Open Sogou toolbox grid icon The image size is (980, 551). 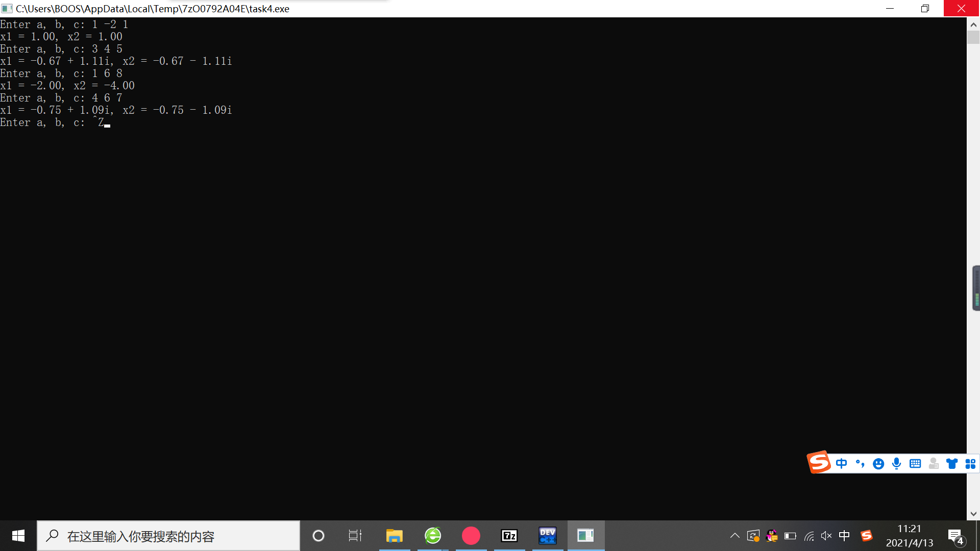[970, 463]
